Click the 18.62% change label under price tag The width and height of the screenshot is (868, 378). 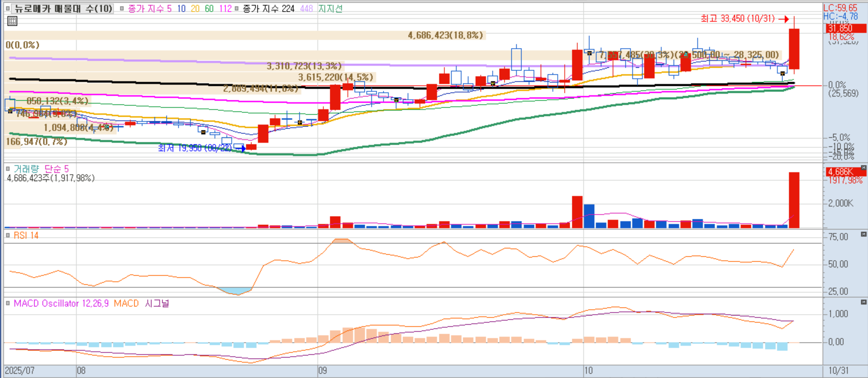(841, 36)
